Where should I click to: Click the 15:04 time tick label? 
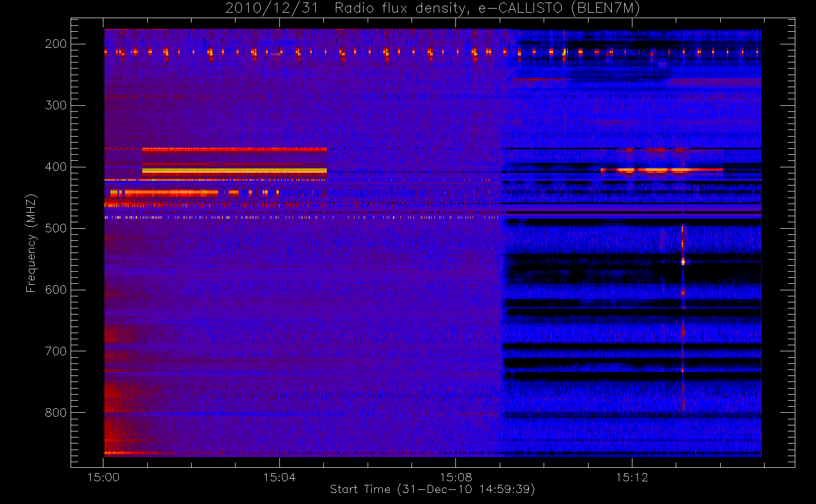279,477
